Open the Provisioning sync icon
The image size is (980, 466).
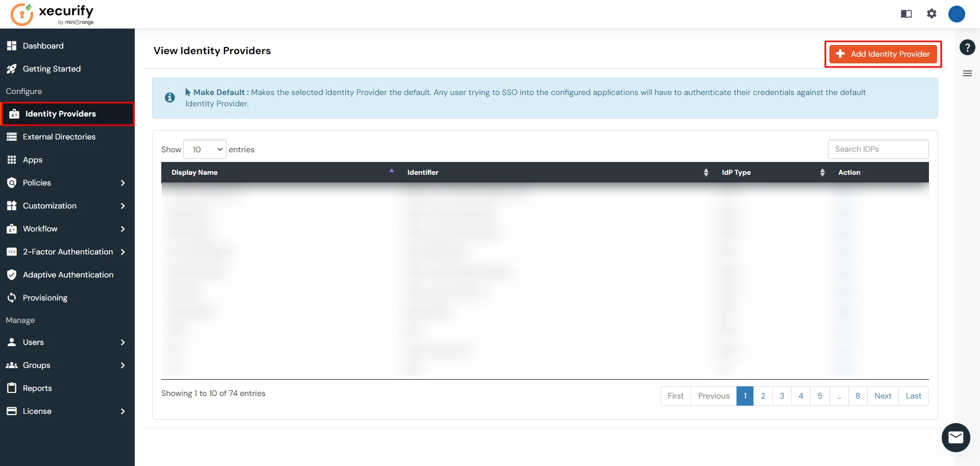tap(12, 297)
